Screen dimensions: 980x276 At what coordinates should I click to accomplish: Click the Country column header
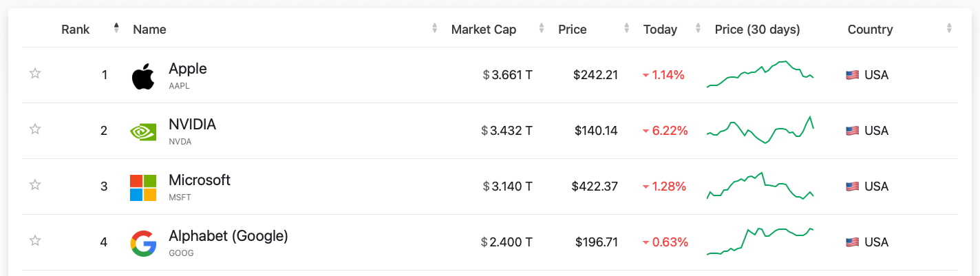coord(870,30)
